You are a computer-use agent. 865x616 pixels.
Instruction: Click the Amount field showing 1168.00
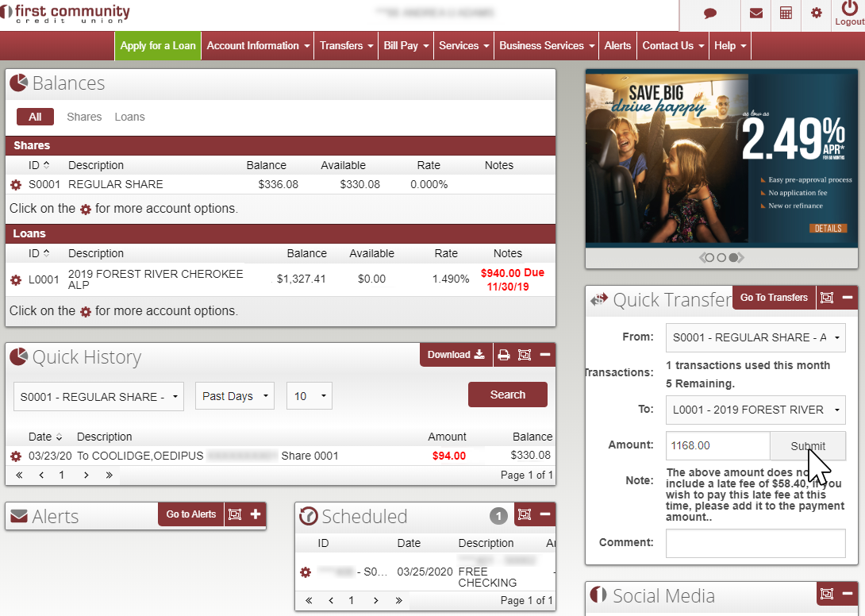pyautogui.click(x=717, y=445)
